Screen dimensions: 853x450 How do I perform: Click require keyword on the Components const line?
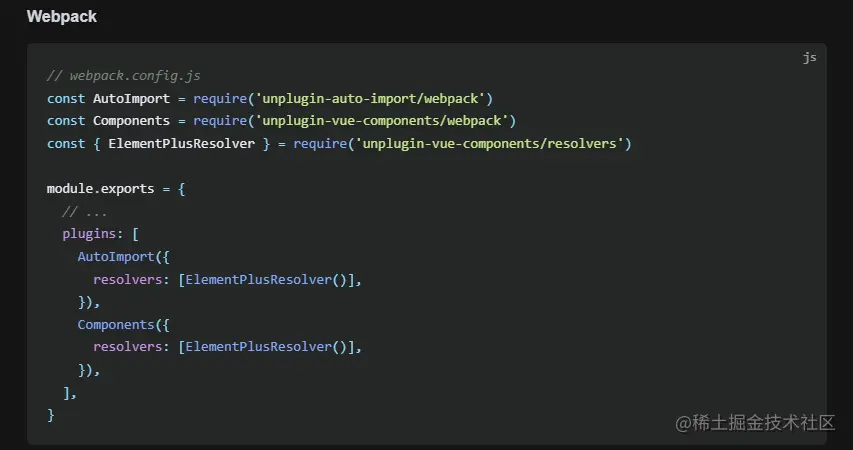(x=220, y=121)
